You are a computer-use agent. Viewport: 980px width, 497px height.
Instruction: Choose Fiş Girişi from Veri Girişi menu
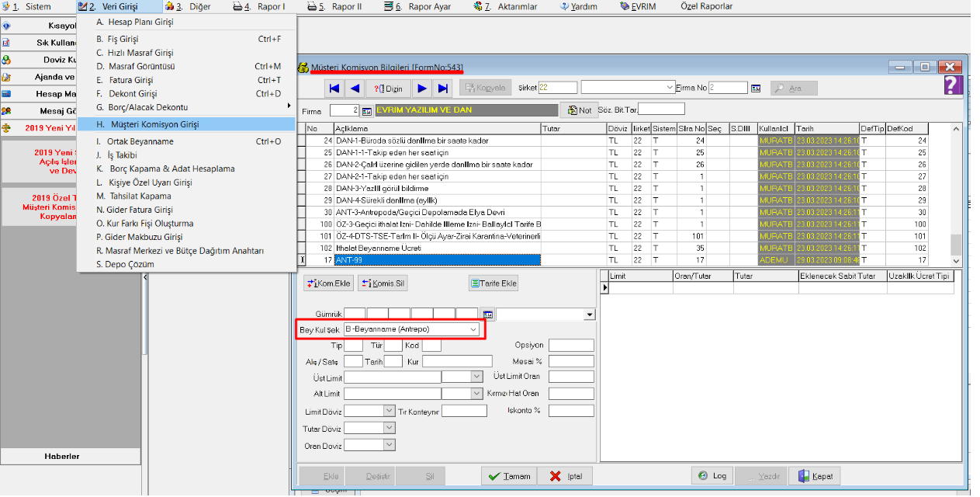coord(186,39)
